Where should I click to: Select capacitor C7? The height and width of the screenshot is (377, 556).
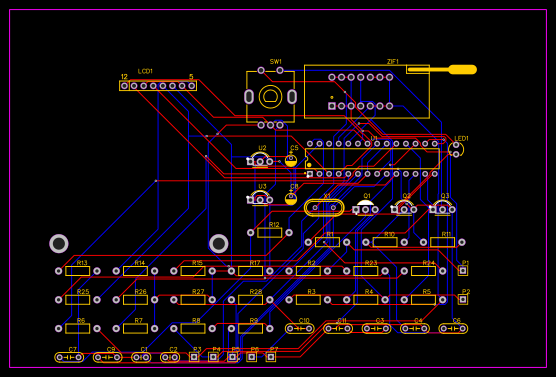click(69, 357)
